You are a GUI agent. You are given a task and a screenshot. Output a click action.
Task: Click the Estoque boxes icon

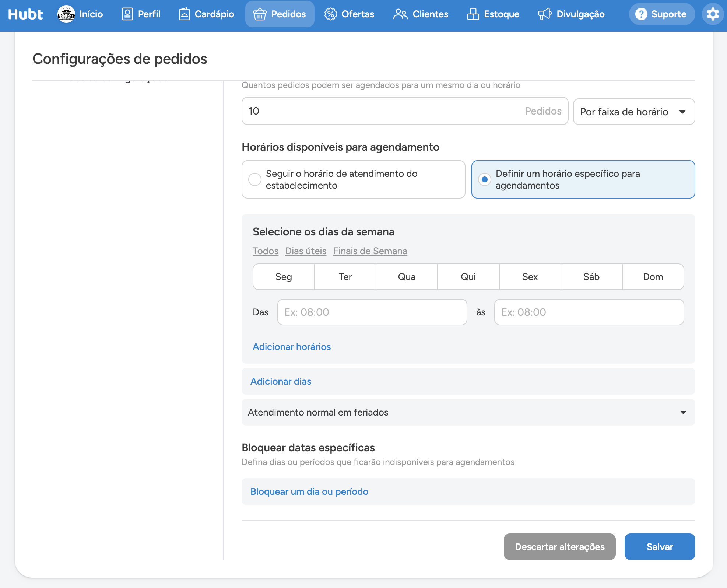point(473,14)
